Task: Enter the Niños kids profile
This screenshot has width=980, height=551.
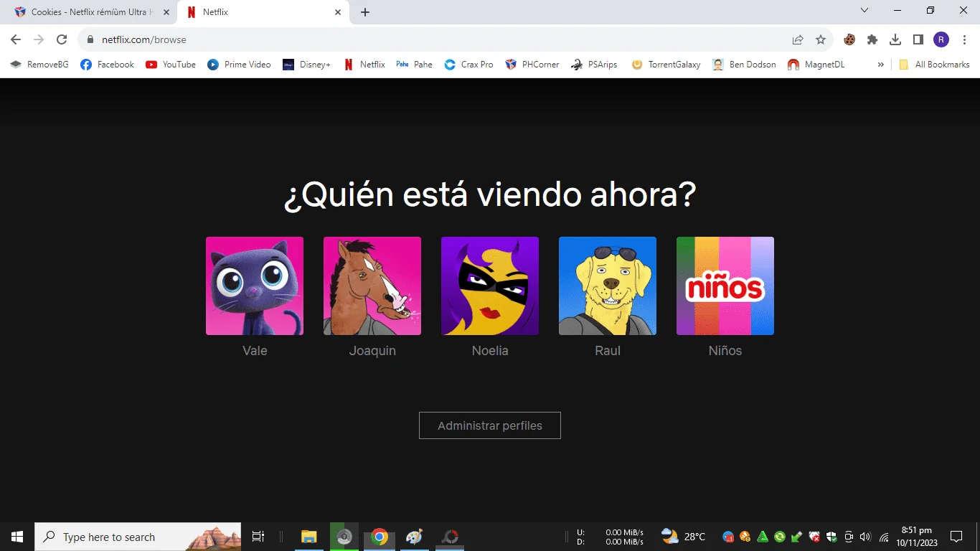Action: 725,286
